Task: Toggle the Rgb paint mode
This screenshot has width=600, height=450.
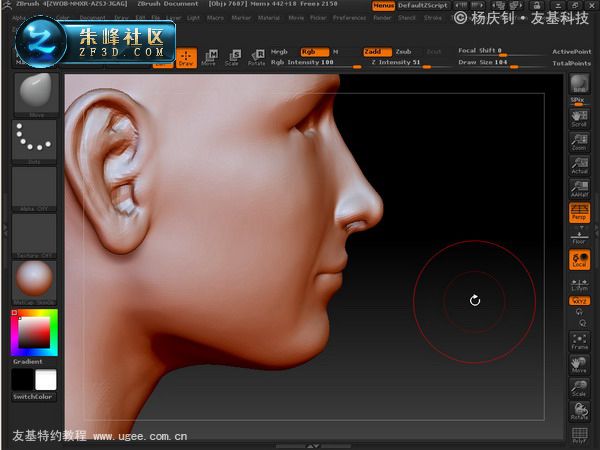Action: 315,52
